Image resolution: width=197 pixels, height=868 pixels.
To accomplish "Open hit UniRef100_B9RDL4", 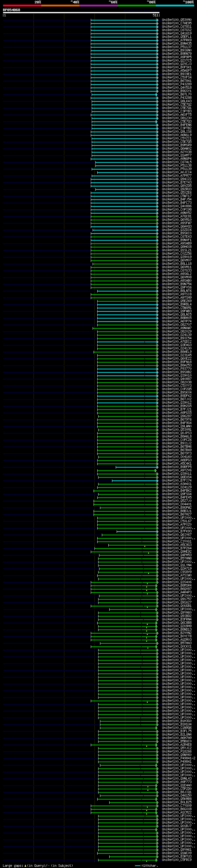I will [x=176, y=304].
